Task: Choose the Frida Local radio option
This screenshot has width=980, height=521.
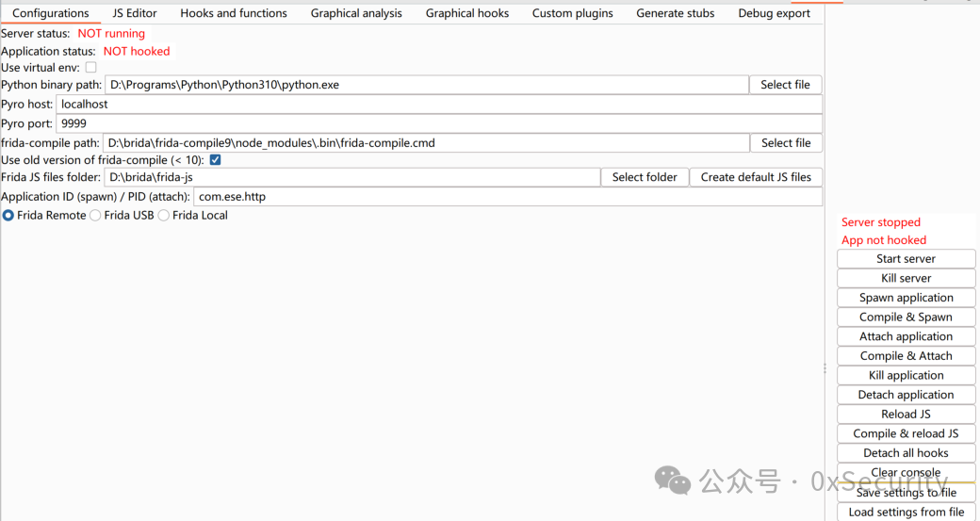Action: pos(164,215)
